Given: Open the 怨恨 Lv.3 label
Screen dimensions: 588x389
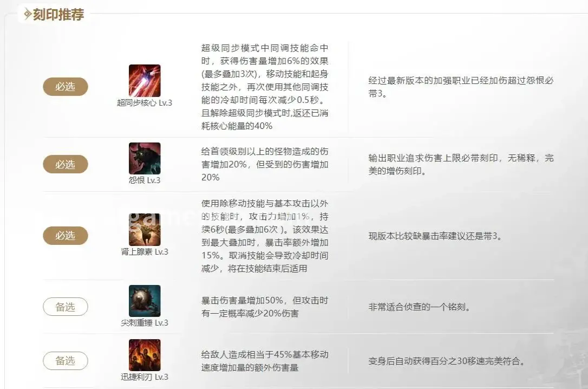Looking at the screenshot, I should point(145,180).
